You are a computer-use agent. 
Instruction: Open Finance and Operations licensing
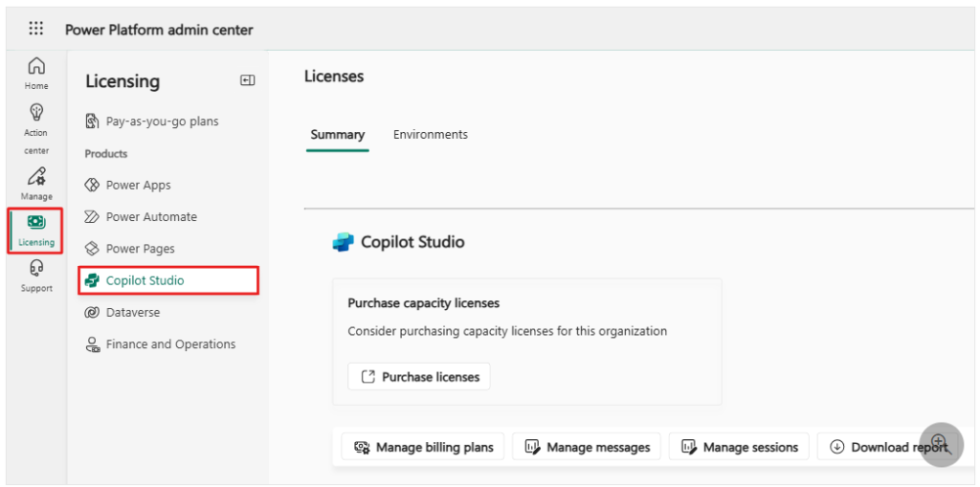click(x=170, y=344)
